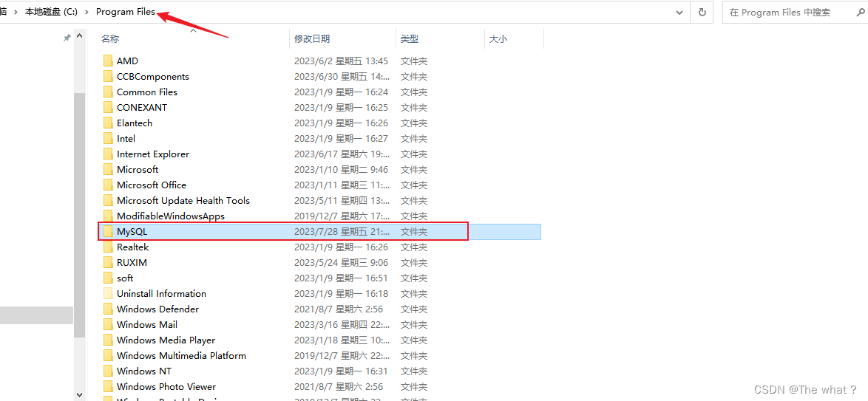Screen dimensions: 868x401
Task: Click the soft folder icon
Action: pyautogui.click(x=108, y=278)
